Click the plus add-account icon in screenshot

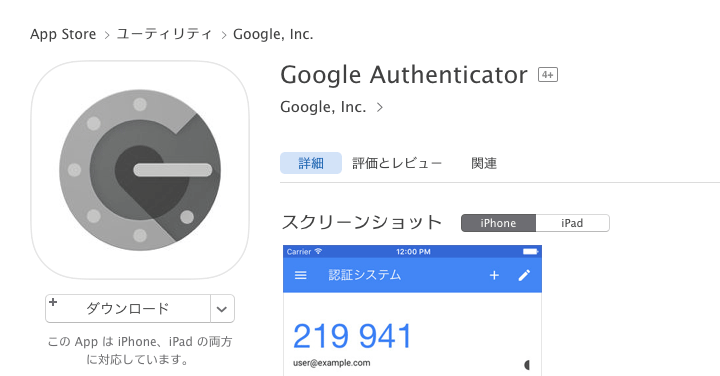[494, 275]
